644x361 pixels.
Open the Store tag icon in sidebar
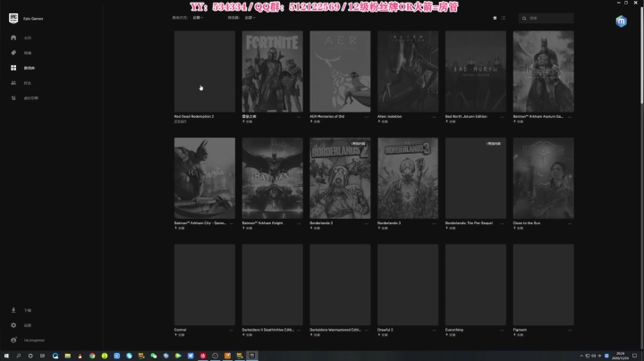pyautogui.click(x=13, y=53)
